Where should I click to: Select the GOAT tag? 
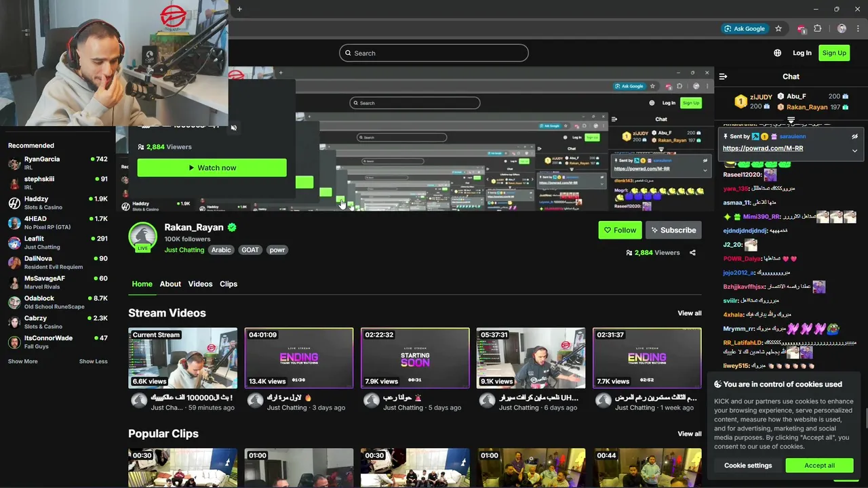point(250,250)
